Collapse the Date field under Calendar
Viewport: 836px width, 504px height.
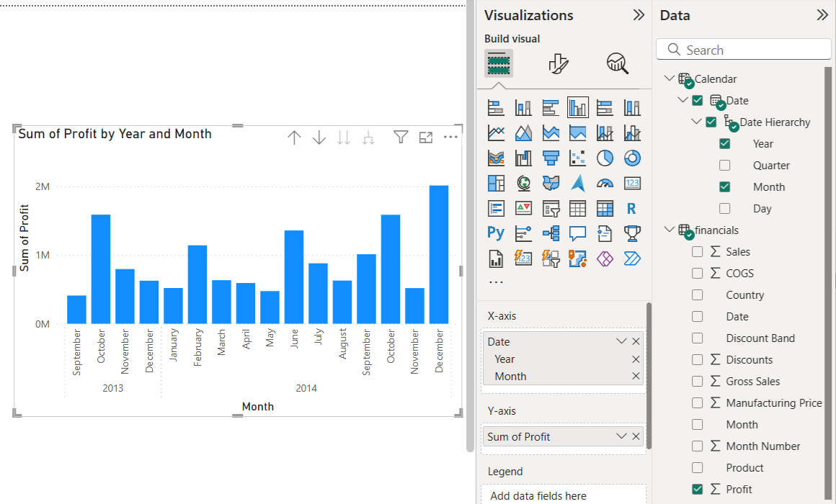coord(682,99)
